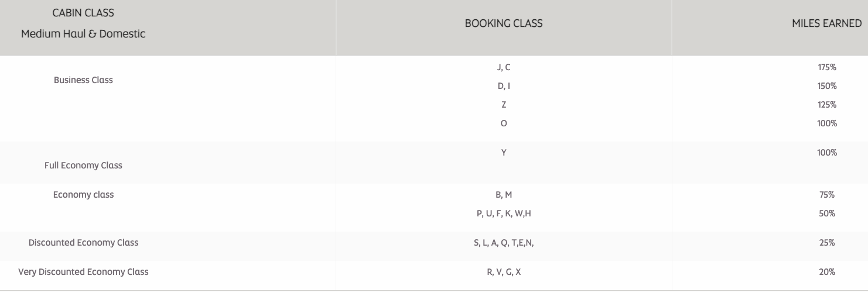Select the Business Class row label
Image resolution: width=868 pixels, height=293 pixels.
83,80
